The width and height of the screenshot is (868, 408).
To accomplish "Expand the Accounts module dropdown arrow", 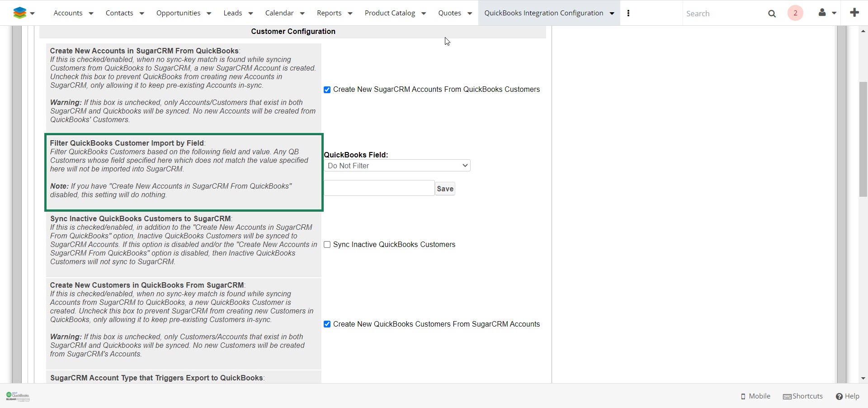I will pyautogui.click(x=91, y=14).
